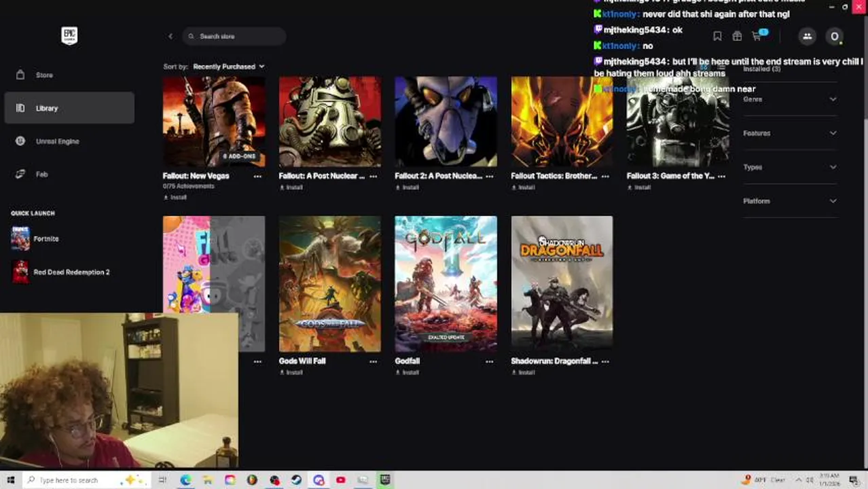The image size is (868, 489).
Task: Click the '0/75 Achievements' text
Action: pos(189,186)
